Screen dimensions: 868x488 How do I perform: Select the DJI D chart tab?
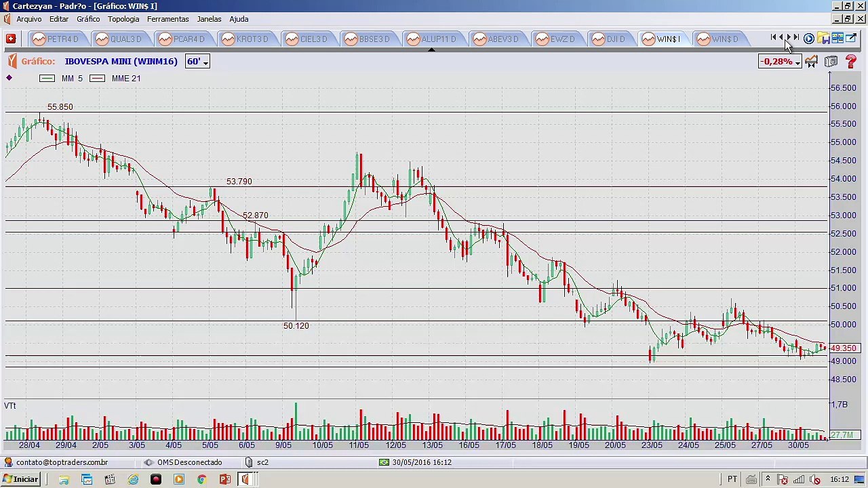tap(608, 39)
